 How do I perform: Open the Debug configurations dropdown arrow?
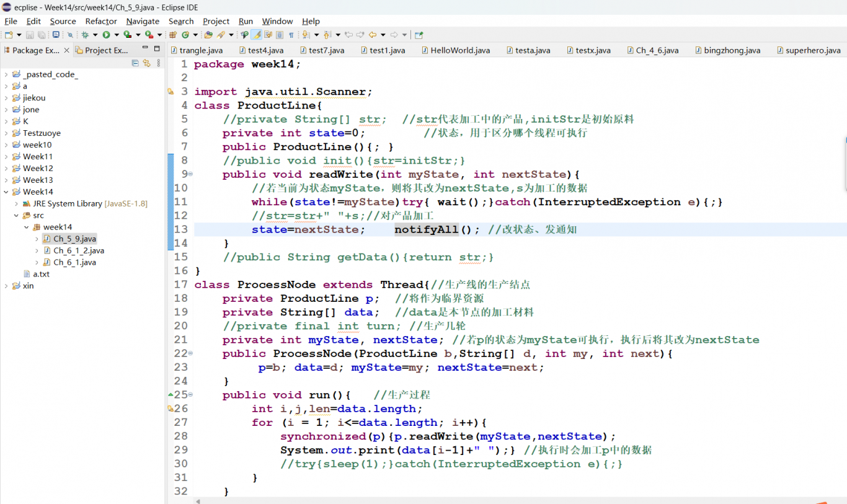tap(95, 35)
